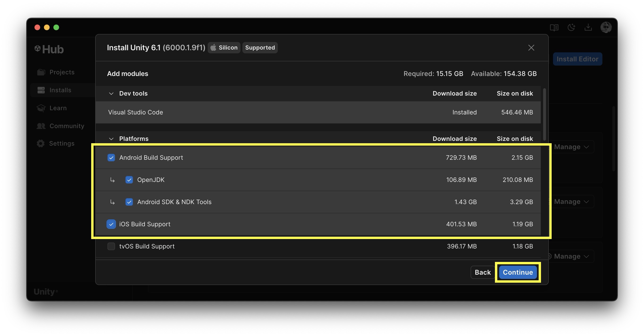The height and width of the screenshot is (336, 644).
Task: Open the user account avatar
Action: (x=606, y=27)
